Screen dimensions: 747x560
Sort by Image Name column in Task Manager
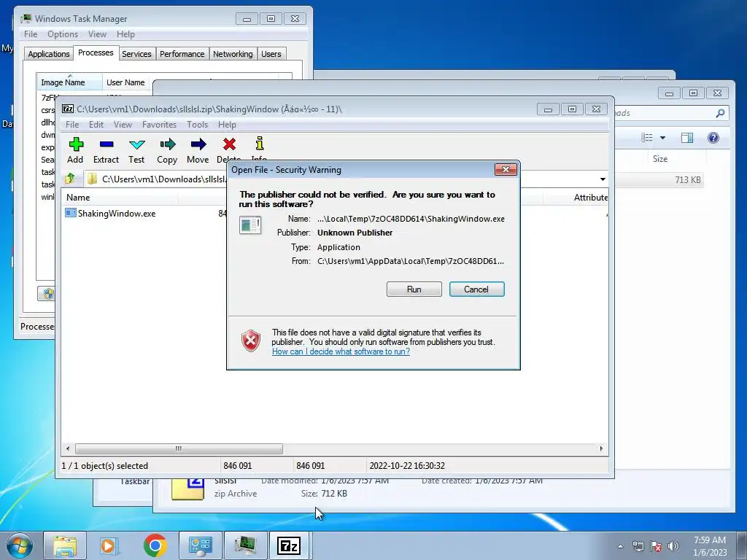click(x=69, y=82)
